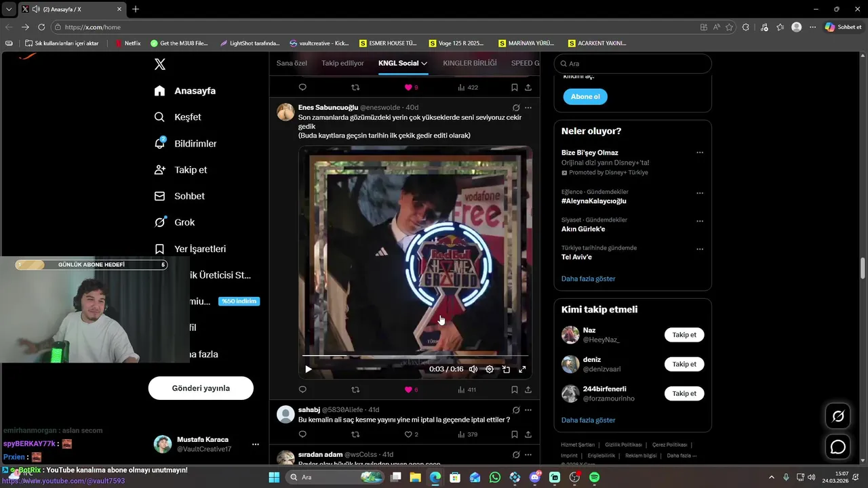Open the X logo home link

(159, 64)
